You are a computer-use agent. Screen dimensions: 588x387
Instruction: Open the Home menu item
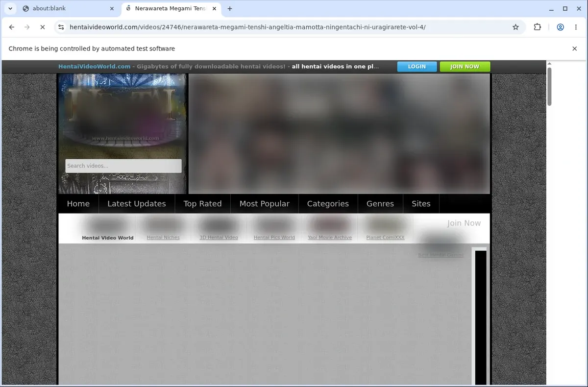tap(78, 204)
